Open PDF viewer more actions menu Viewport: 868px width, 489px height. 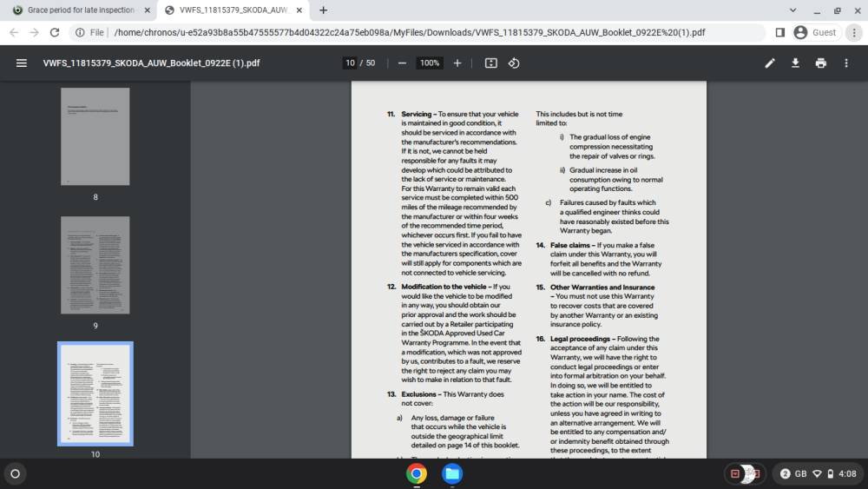point(846,63)
